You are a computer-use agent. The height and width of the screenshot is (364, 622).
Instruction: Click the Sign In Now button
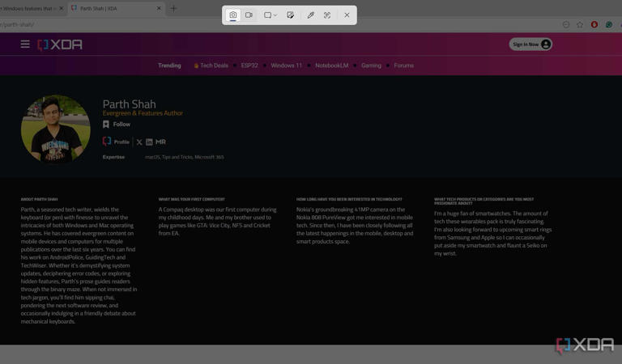tap(530, 44)
